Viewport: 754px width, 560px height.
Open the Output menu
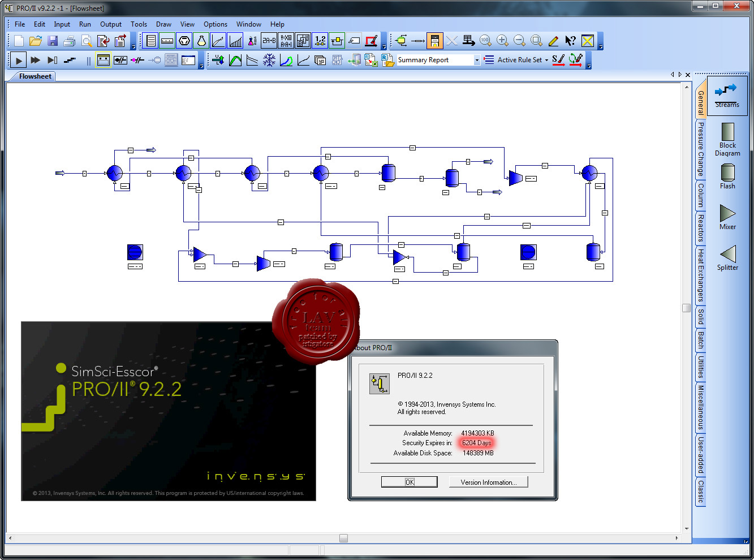(111, 24)
